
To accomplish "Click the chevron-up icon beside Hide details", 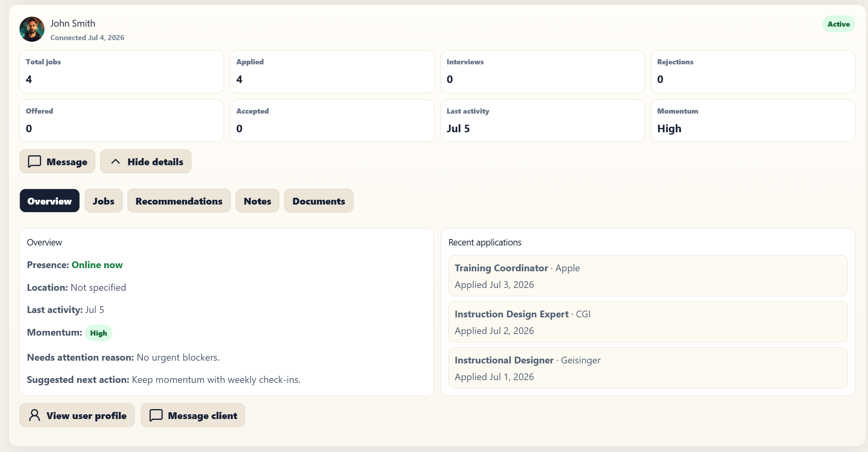I will (x=116, y=162).
